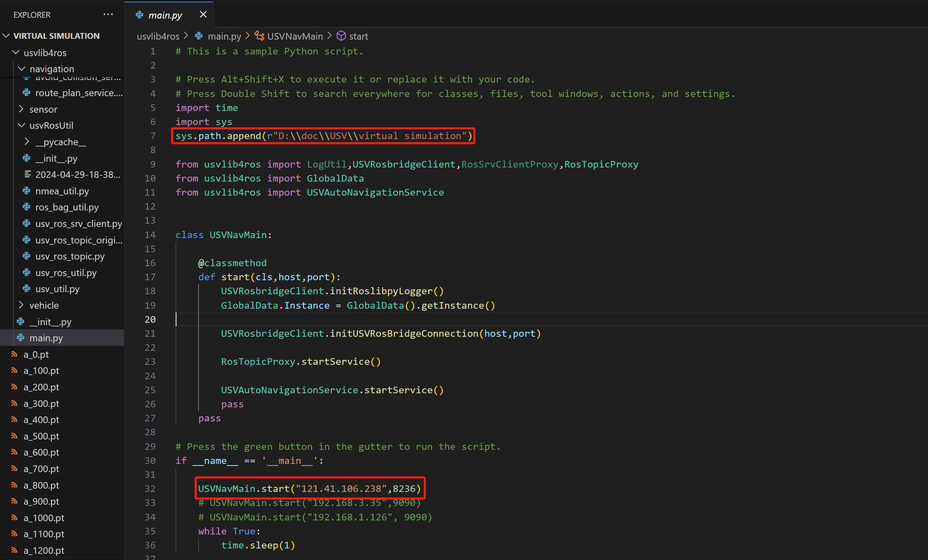Viewport: 928px width, 560px height.
Task: Click the USVNavMain class breadcrumb icon
Action: [x=259, y=36]
